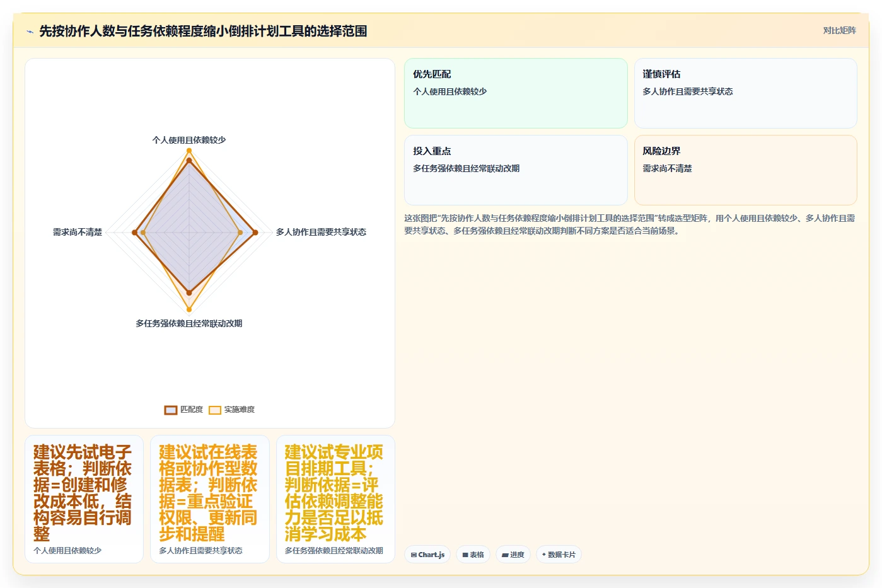Click the bottom orange data point on radar
This screenshot has width=882, height=588.
coord(189,309)
